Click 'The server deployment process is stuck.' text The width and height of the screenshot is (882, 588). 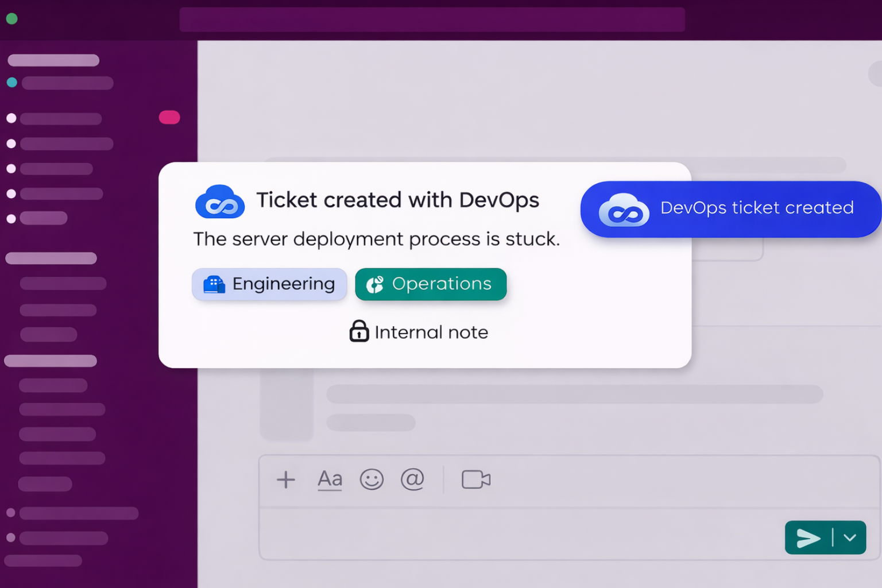pyautogui.click(x=376, y=239)
